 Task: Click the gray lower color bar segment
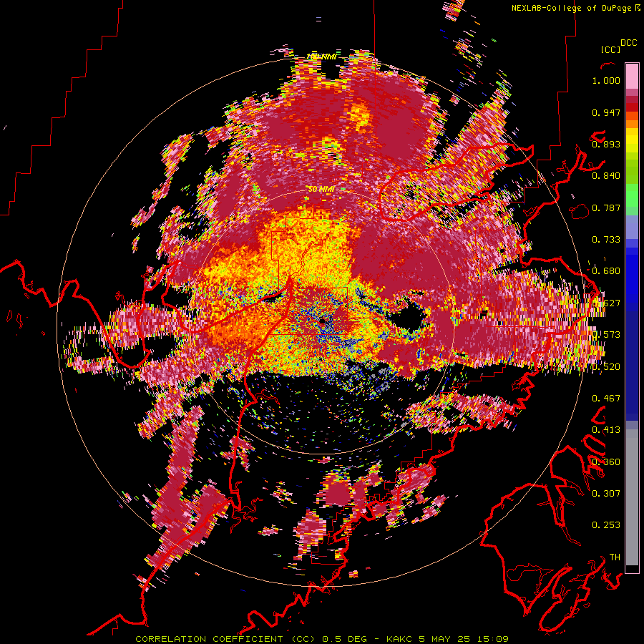click(x=632, y=497)
